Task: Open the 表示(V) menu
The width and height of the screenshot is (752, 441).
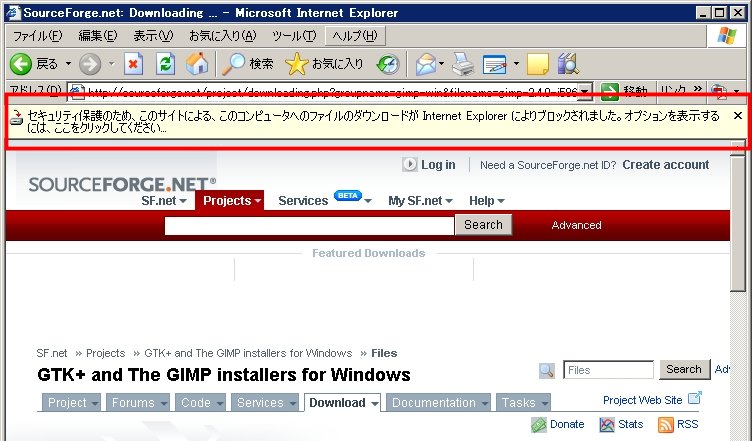Action: (153, 36)
